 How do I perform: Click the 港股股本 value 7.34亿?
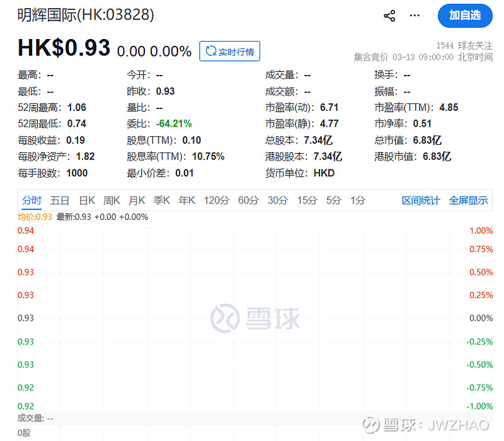(x=328, y=156)
